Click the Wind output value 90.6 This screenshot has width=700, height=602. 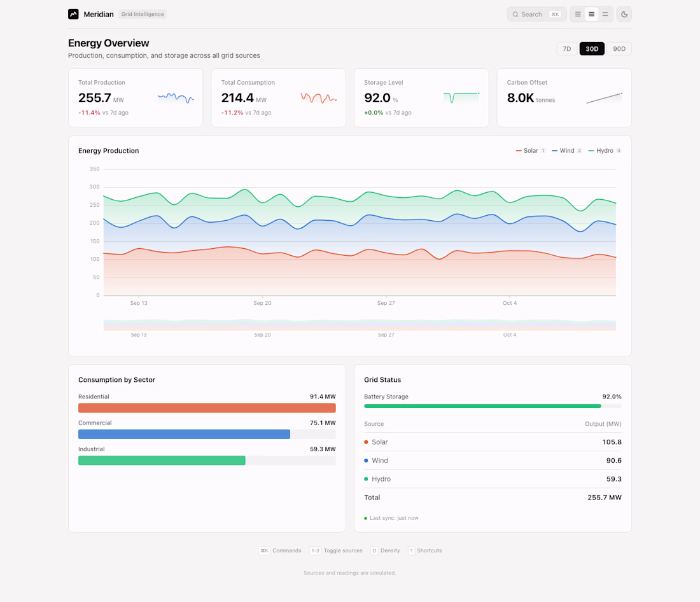(x=614, y=461)
